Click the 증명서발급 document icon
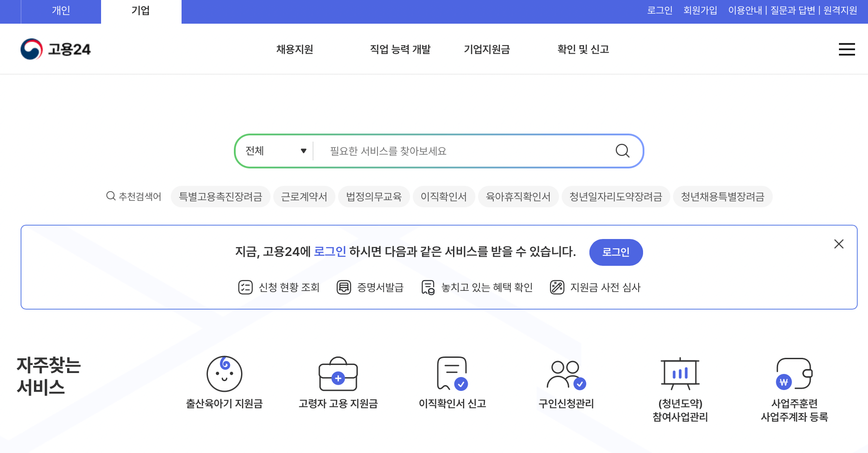The width and height of the screenshot is (868, 453). (343, 287)
